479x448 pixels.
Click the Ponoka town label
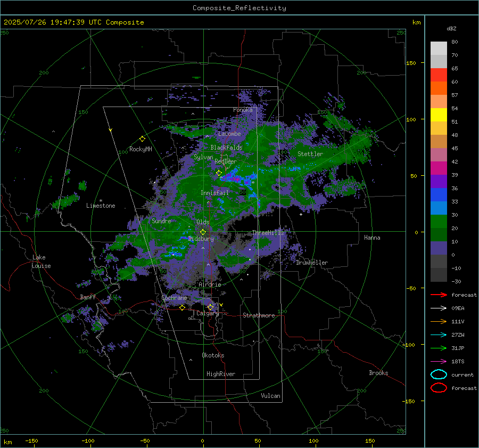(243, 110)
